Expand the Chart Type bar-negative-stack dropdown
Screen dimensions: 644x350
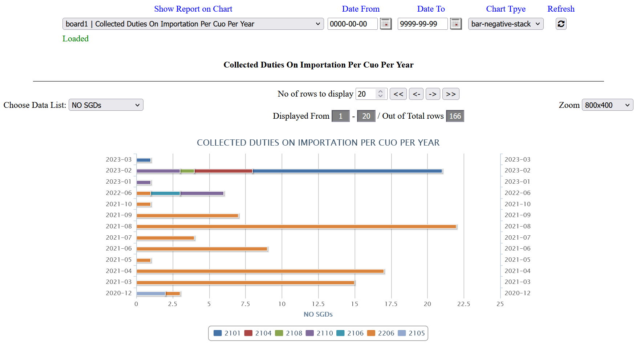(x=505, y=24)
